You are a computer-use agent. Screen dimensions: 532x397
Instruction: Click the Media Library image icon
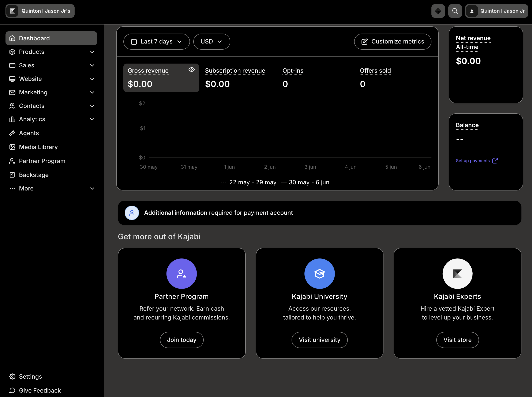coord(12,147)
